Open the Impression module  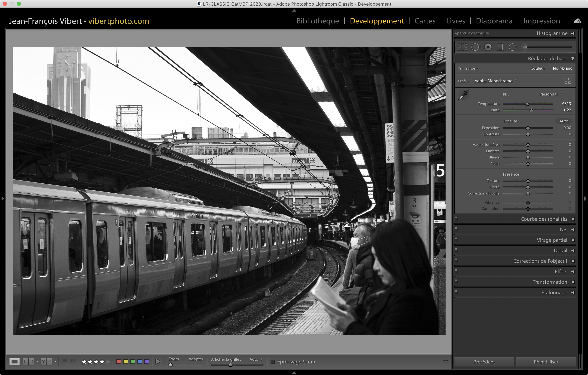pos(541,21)
